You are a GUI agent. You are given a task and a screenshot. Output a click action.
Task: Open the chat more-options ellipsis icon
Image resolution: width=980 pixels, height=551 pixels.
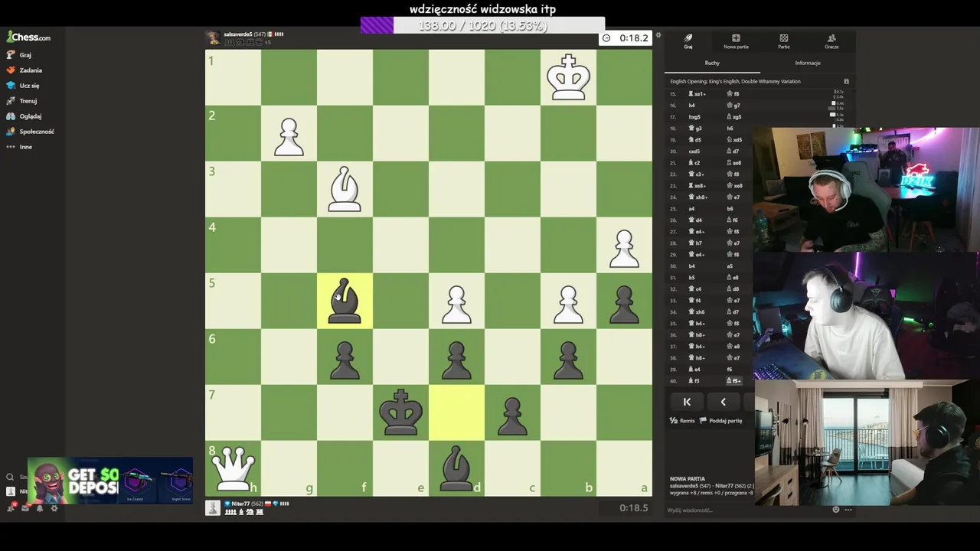pyautogui.click(x=848, y=510)
